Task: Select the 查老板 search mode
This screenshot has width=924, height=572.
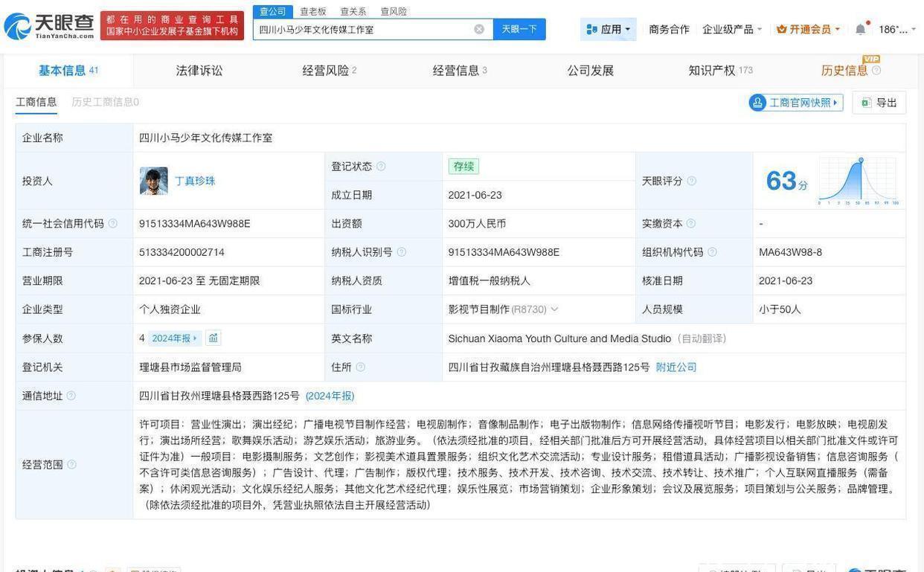Action: coord(313,11)
